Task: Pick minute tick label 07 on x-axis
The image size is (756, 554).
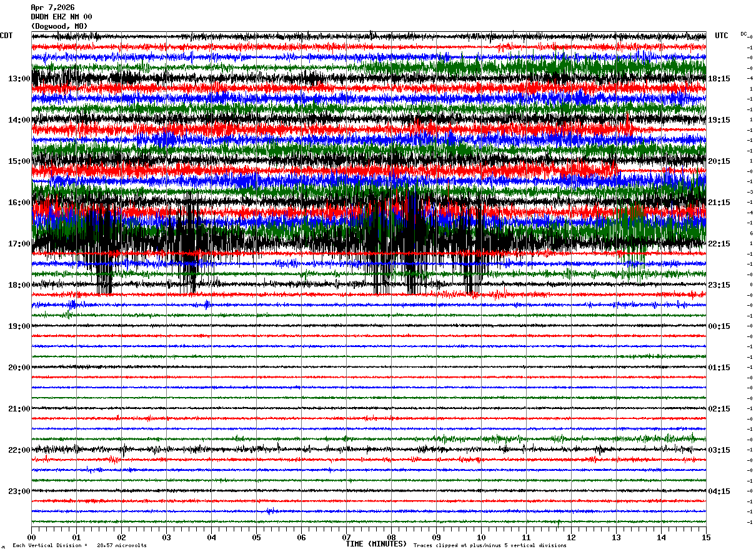Action: [346, 537]
